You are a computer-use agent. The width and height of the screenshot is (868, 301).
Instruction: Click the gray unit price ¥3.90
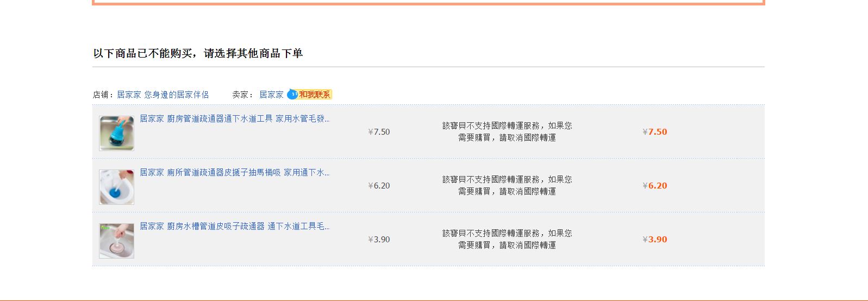click(x=379, y=240)
